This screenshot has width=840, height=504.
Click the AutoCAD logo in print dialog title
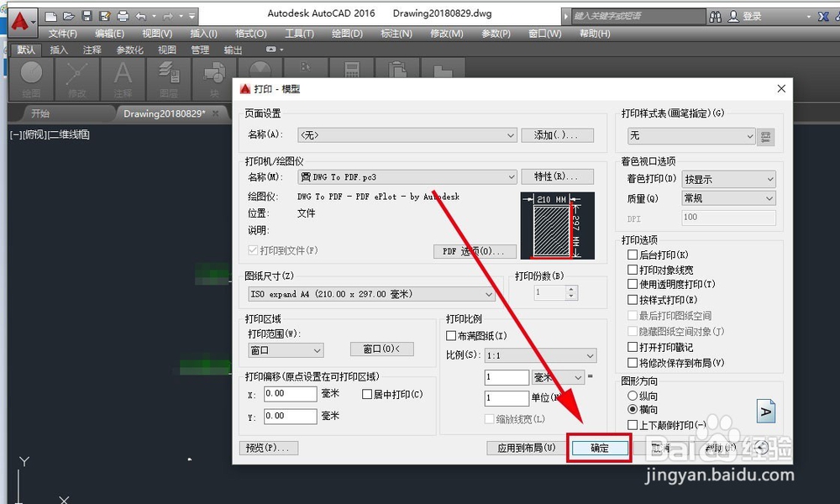pos(245,89)
